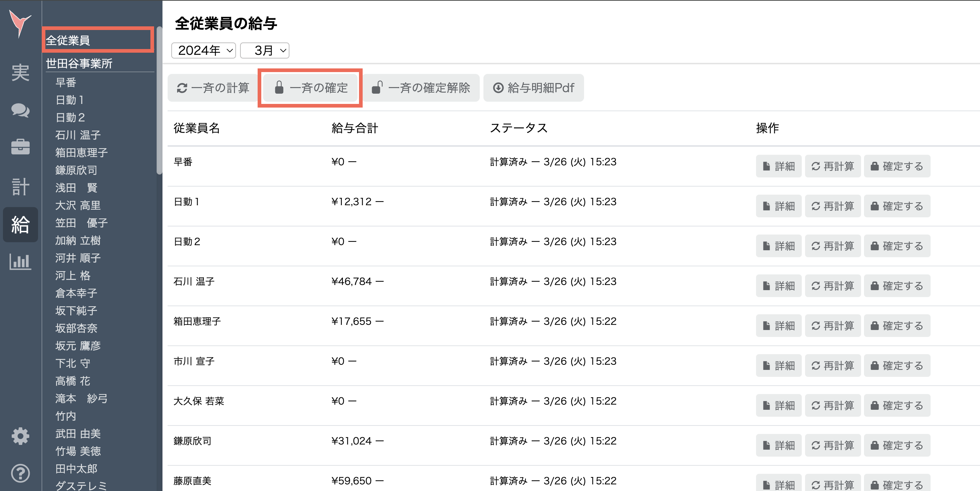Open the settings gear icon

(x=20, y=436)
